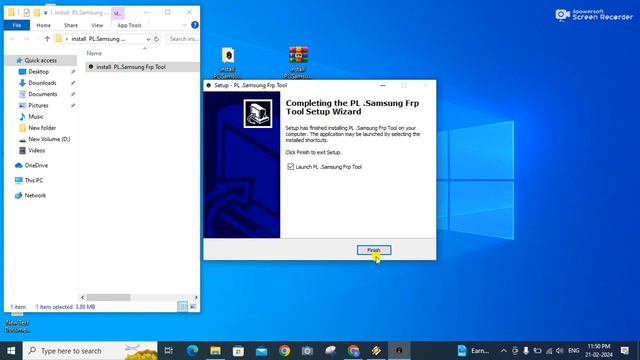Open the Windows Start menu

click(x=11, y=351)
